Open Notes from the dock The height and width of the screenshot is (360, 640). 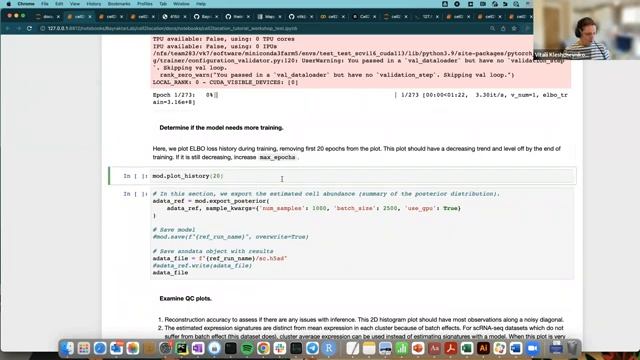point(369,348)
